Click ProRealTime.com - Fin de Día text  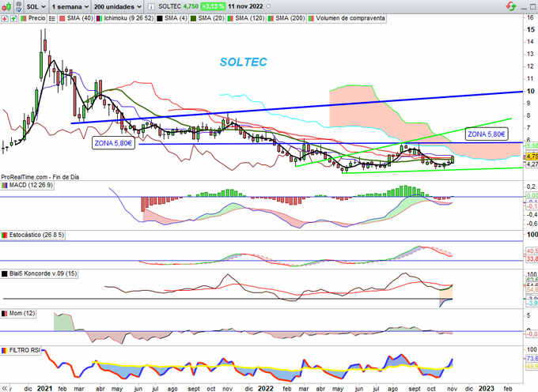point(40,177)
